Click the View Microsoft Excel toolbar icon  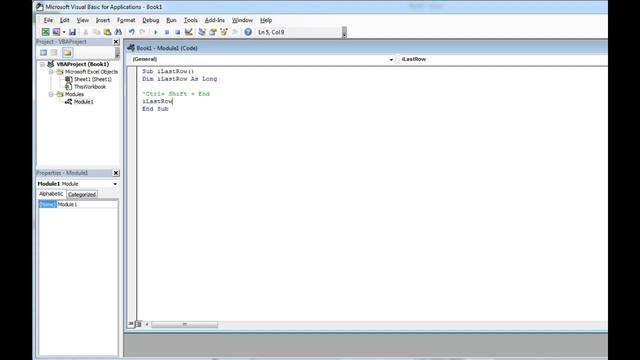[45, 32]
